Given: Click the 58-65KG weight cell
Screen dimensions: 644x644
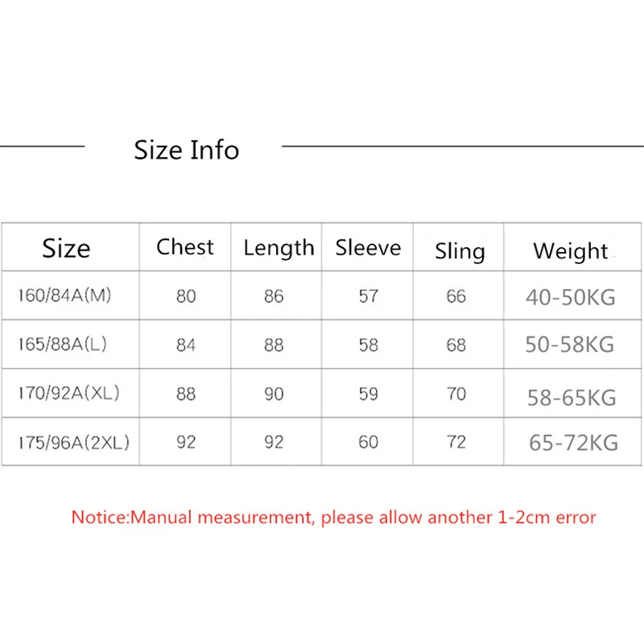Looking at the screenshot, I should [x=572, y=396].
